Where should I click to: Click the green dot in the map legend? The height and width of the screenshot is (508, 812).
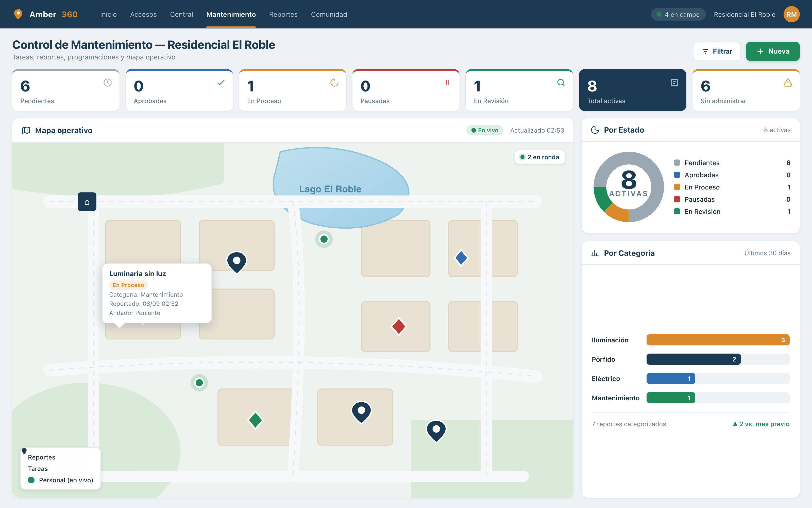(31, 480)
